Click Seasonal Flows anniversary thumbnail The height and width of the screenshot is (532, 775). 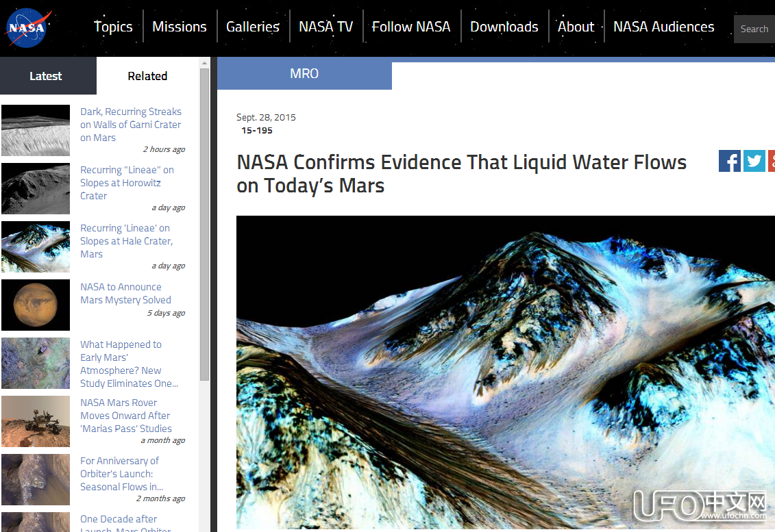click(x=36, y=480)
